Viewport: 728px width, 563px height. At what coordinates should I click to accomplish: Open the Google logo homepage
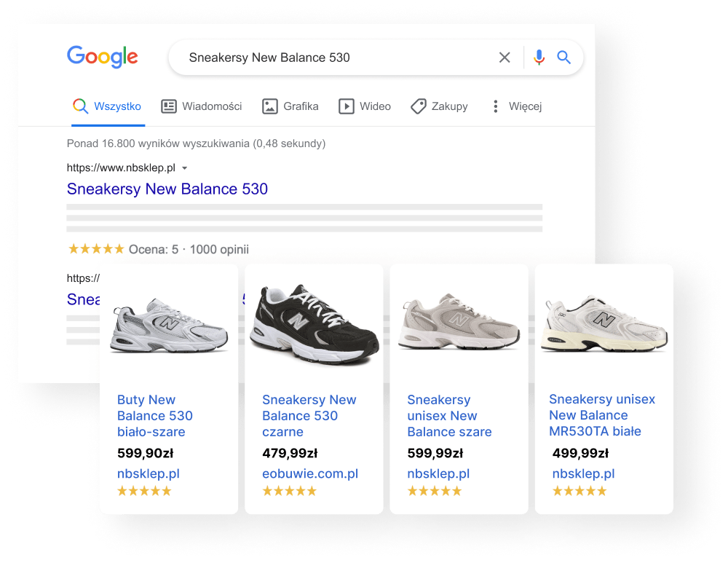(103, 57)
